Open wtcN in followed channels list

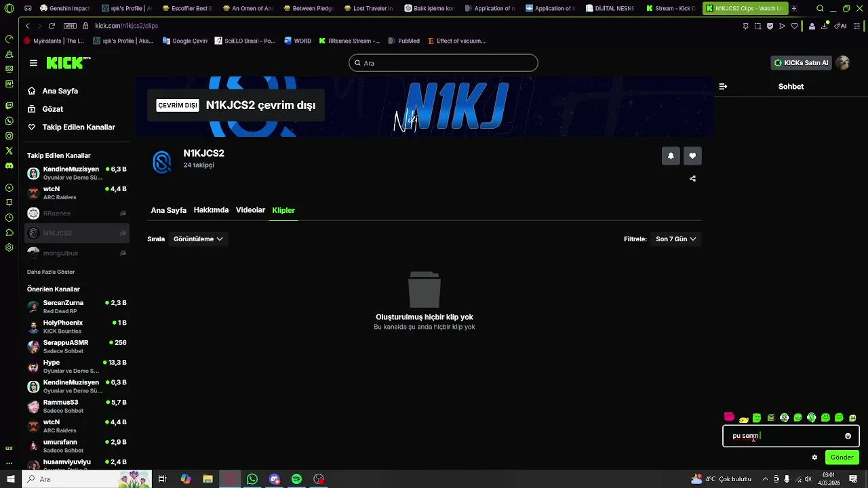tap(77, 193)
